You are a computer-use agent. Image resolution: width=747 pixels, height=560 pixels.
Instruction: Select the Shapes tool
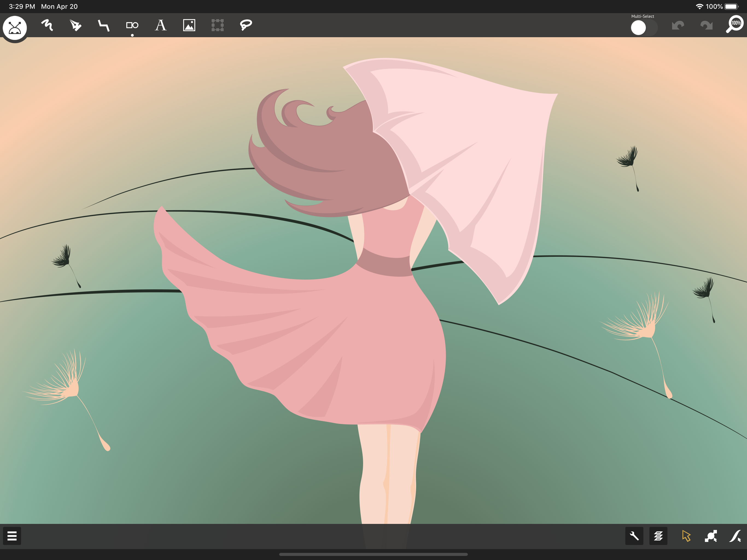(x=132, y=25)
